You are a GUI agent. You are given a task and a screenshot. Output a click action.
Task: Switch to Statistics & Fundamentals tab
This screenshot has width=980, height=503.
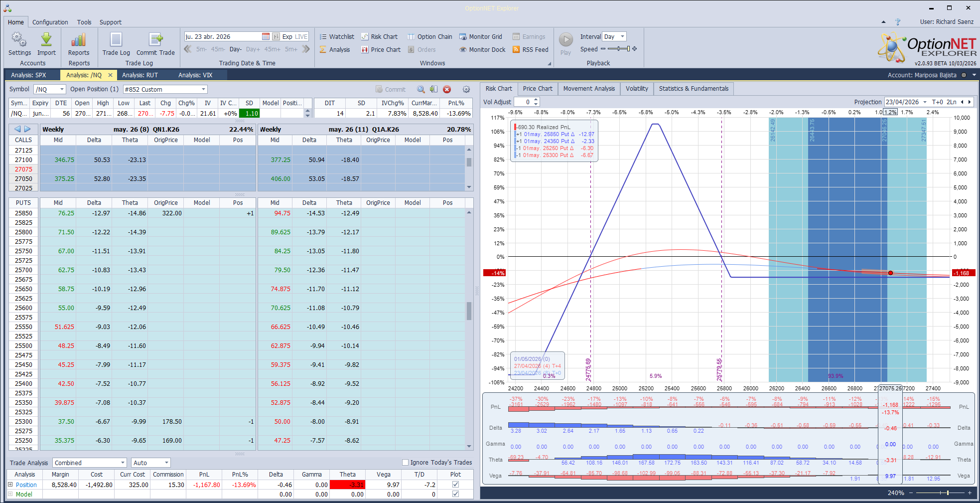coord(694,89)
